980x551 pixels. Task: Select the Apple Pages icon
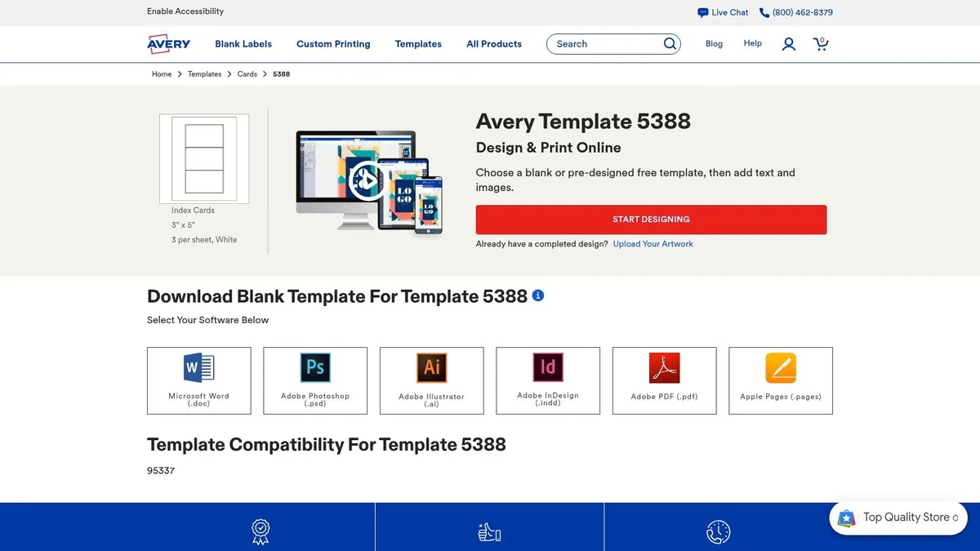781,367
